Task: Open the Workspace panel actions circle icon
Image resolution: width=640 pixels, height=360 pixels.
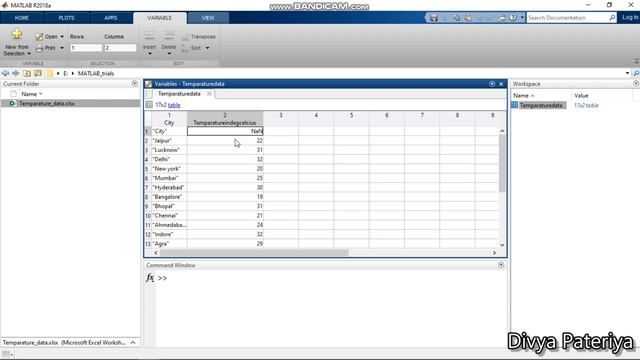Action: [x=636, y=84]
